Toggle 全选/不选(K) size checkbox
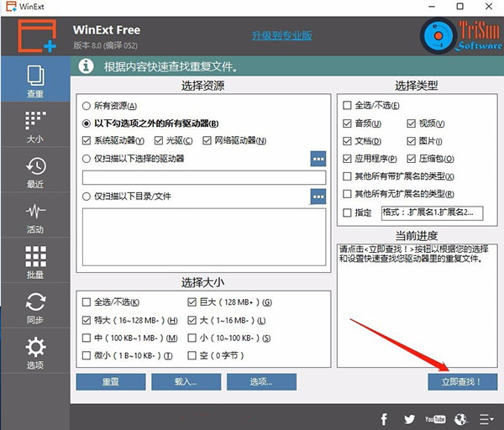504x430 pixels. point(87,302)
